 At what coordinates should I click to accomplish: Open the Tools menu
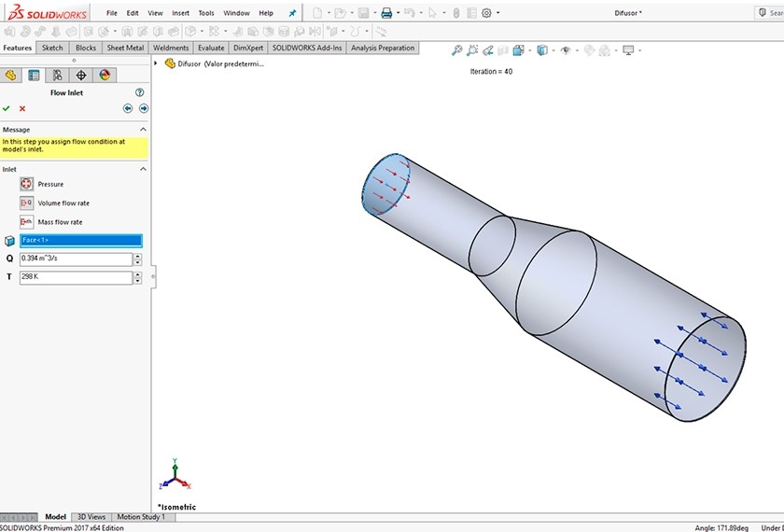[206, 13]
